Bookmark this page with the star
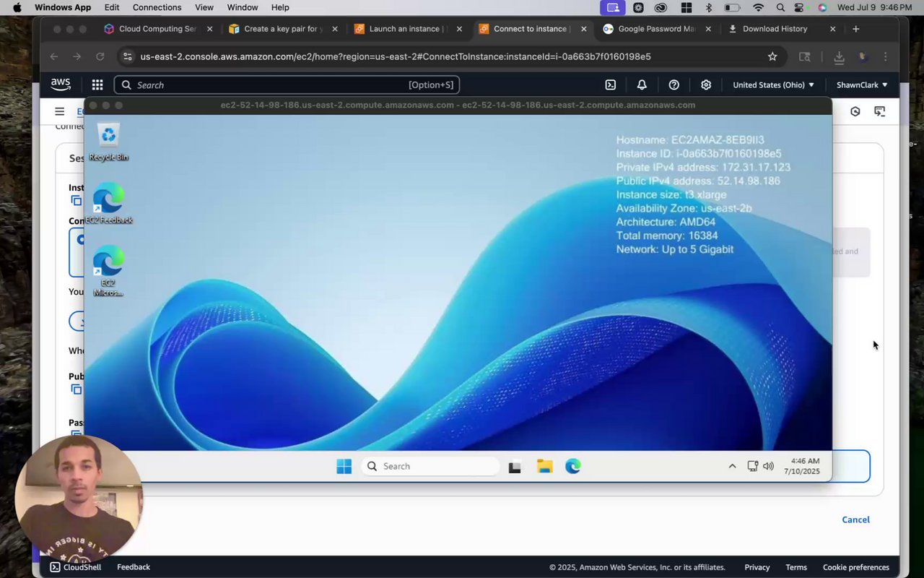This screenshot has height=578, width=924. 772,56
